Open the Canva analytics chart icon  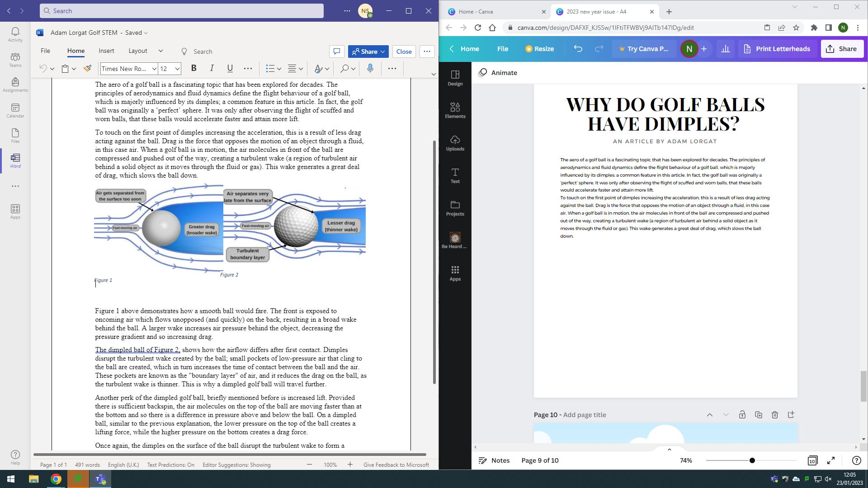[x=725, y=49]
